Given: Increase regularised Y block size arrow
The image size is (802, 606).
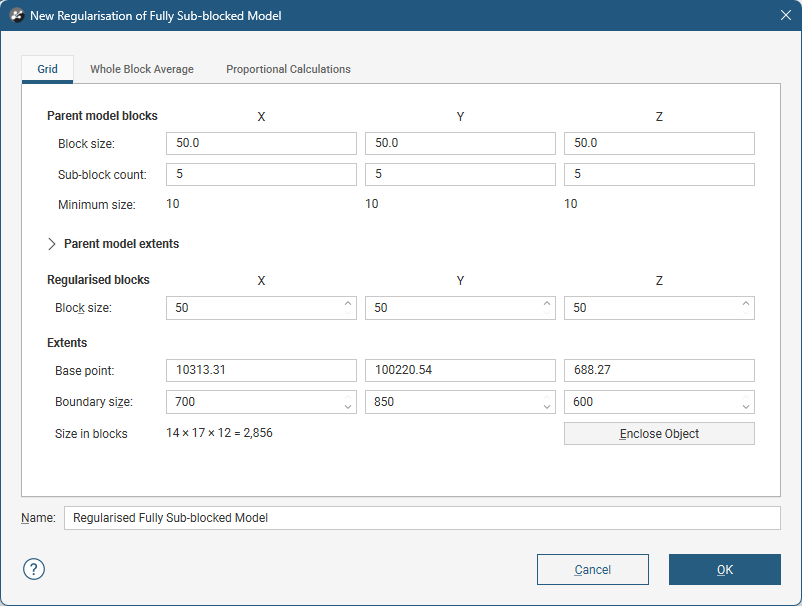Looking at the screenshot, I should pyautogui.click(x=547, y=303).
